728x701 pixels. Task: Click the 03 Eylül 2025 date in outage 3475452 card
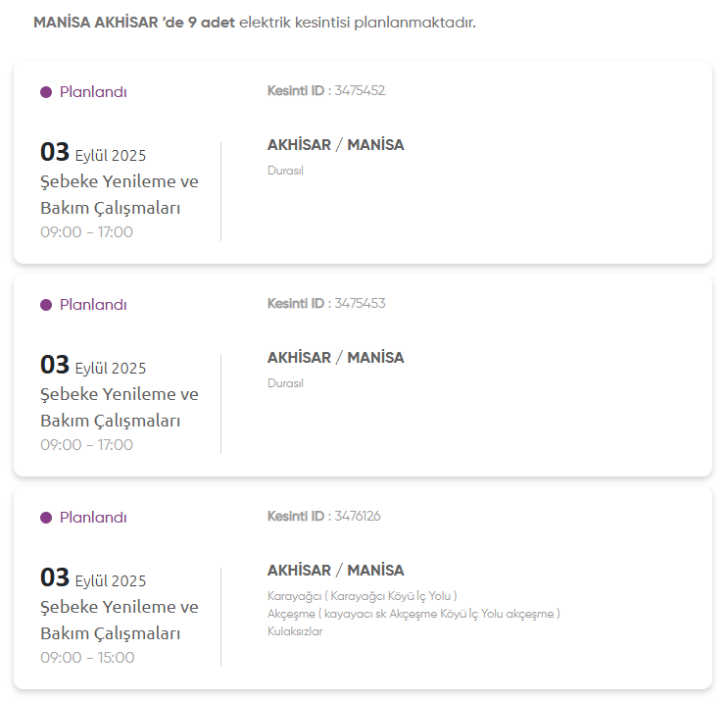point(93,153)
